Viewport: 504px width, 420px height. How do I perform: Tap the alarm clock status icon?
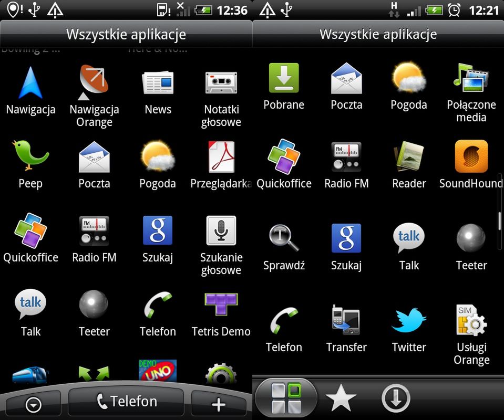pos(454,9)
